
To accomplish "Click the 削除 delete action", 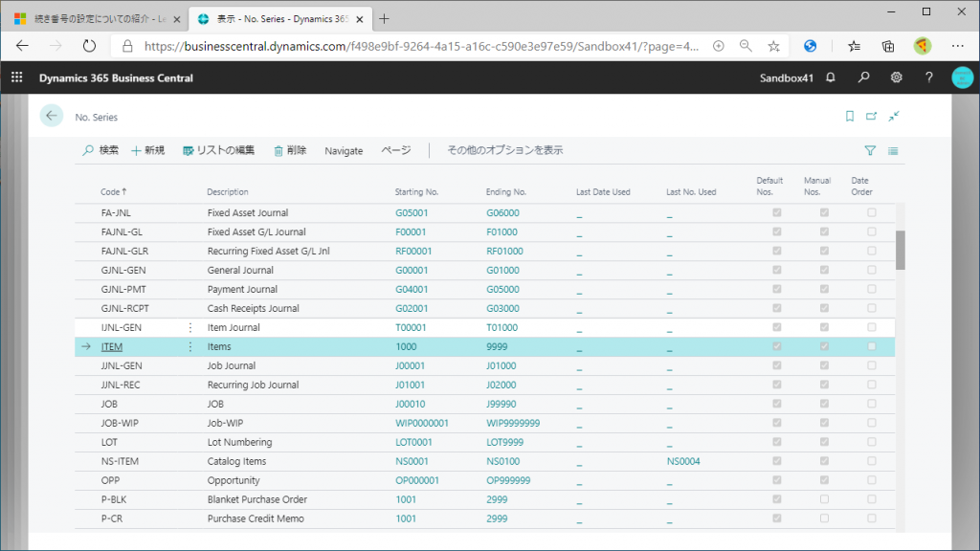I will pyautogui.click(x=290, y=150).
